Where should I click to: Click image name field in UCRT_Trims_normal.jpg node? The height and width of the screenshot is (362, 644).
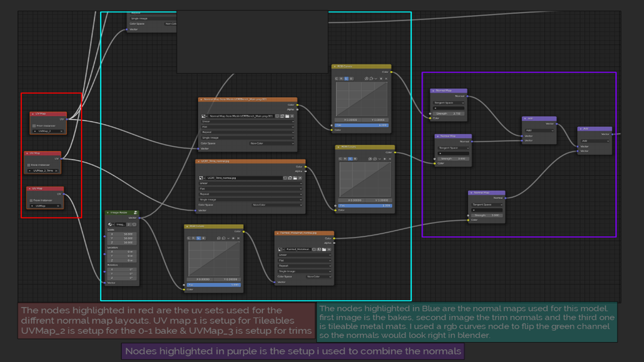click(x=243, y=178)
